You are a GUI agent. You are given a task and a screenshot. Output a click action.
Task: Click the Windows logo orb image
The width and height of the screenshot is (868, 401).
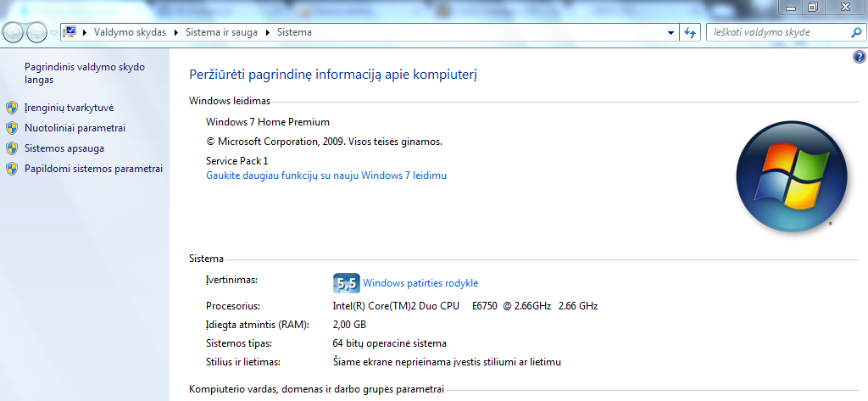click(792, 176)
